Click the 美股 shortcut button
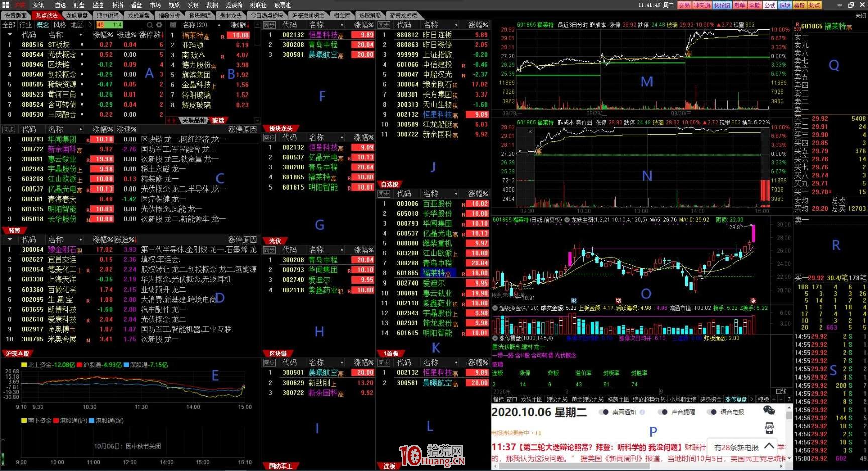Screen dimensions: 868x471 [800, 5]
